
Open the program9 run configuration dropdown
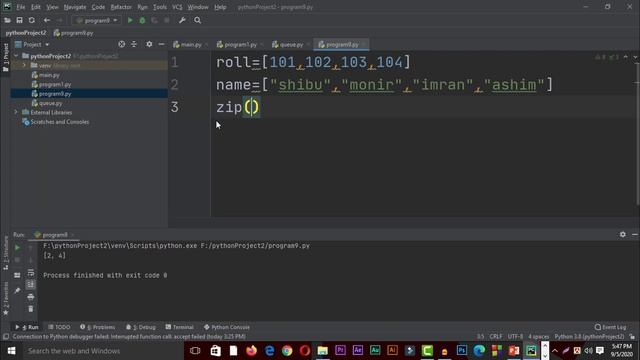click(97, 20)
